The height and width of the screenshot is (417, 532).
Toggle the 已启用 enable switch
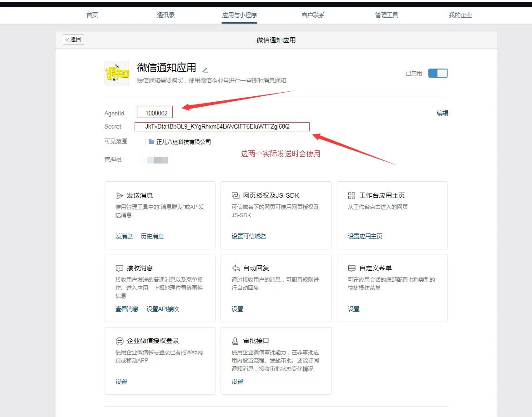438,73
